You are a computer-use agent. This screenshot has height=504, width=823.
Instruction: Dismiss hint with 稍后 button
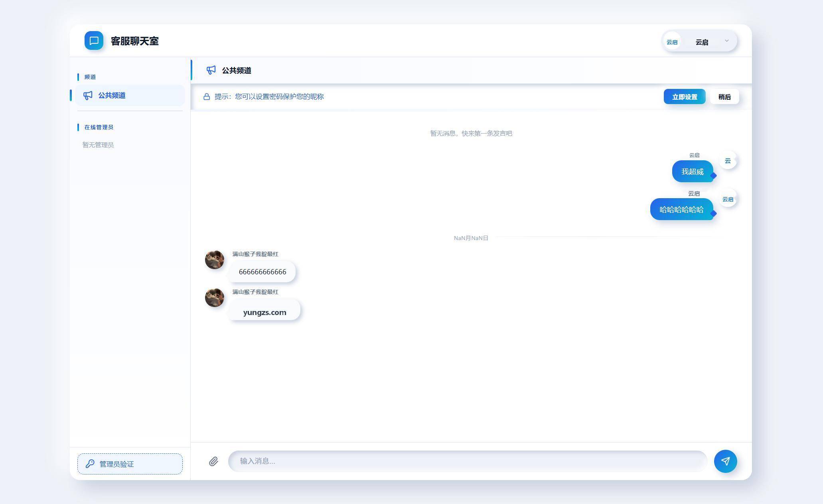click(724, 96)
